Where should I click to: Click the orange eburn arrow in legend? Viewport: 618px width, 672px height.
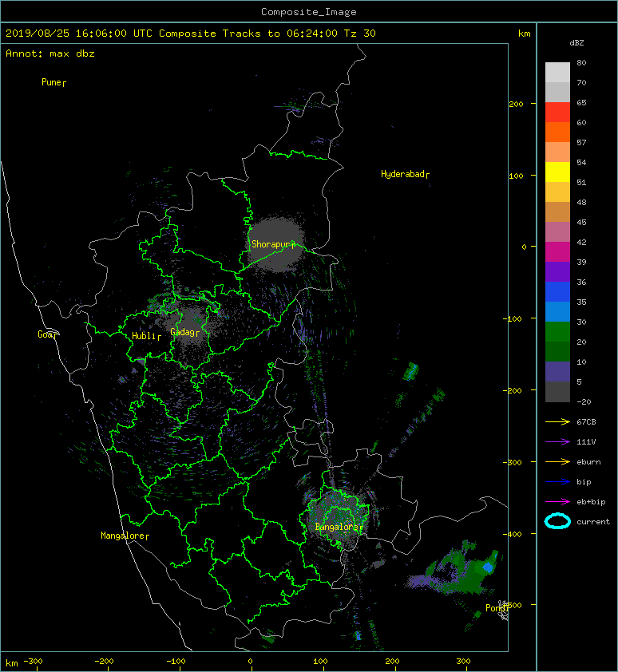pos(557,462)
